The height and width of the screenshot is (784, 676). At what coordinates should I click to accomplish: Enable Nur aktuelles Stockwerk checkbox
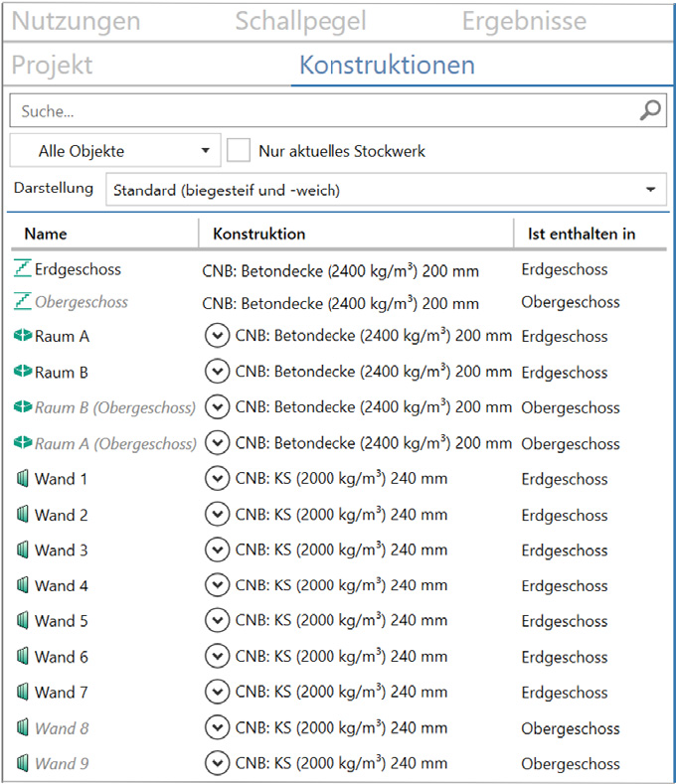(239, 150)
